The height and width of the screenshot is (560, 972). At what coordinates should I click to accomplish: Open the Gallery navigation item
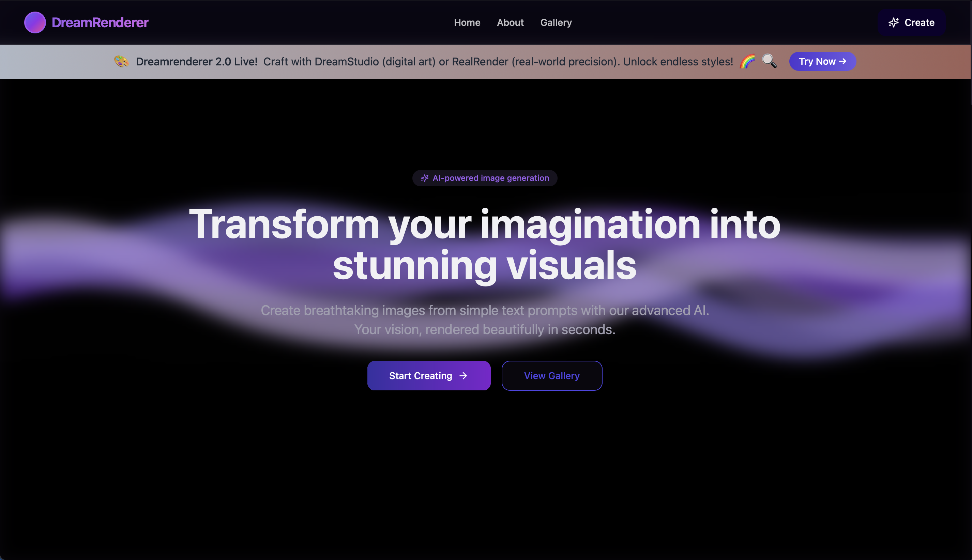(x=556, y=22)
